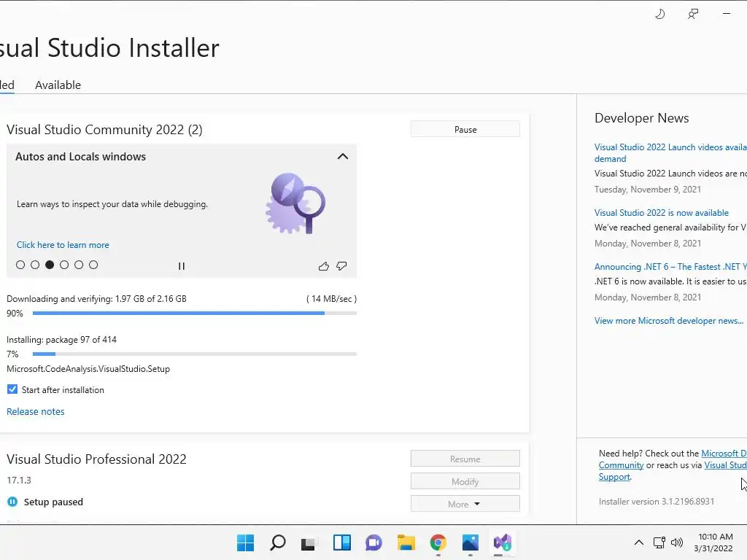Click the Microsoft.CodeAnalysis.VisualStudio.Setup package name

[x=88, y=368]
